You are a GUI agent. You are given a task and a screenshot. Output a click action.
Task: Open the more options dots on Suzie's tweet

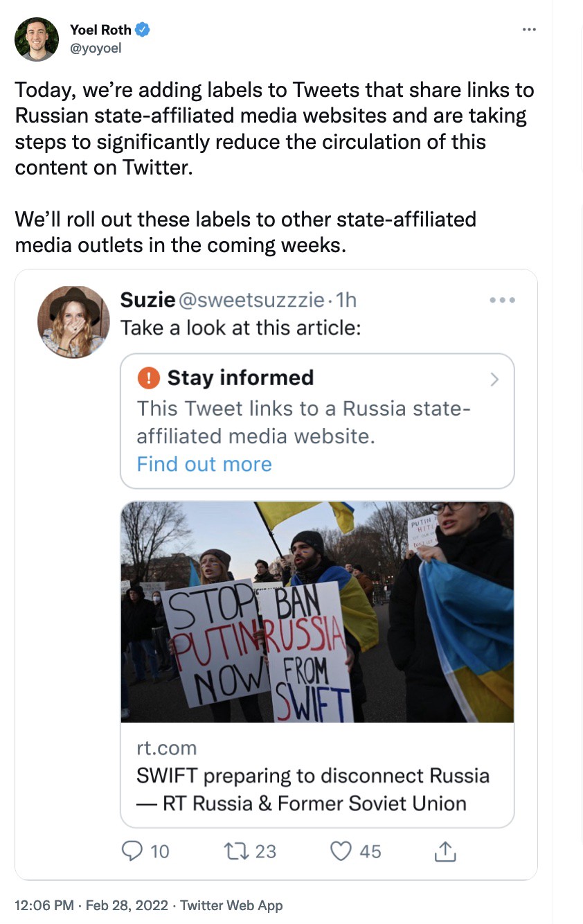(502, 300)
